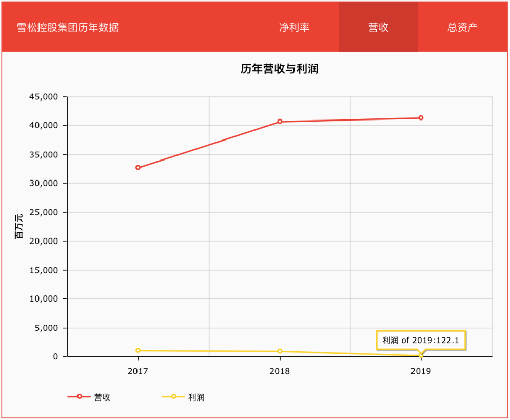Click the 15,000 y-axis label
Image resolution: width=510 pixels, height=420 pixels.
pyautogui.click(x=44, y=270)
